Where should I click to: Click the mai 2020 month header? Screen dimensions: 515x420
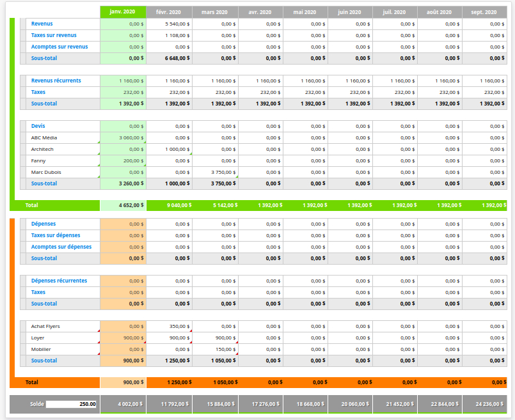[305, 12]
